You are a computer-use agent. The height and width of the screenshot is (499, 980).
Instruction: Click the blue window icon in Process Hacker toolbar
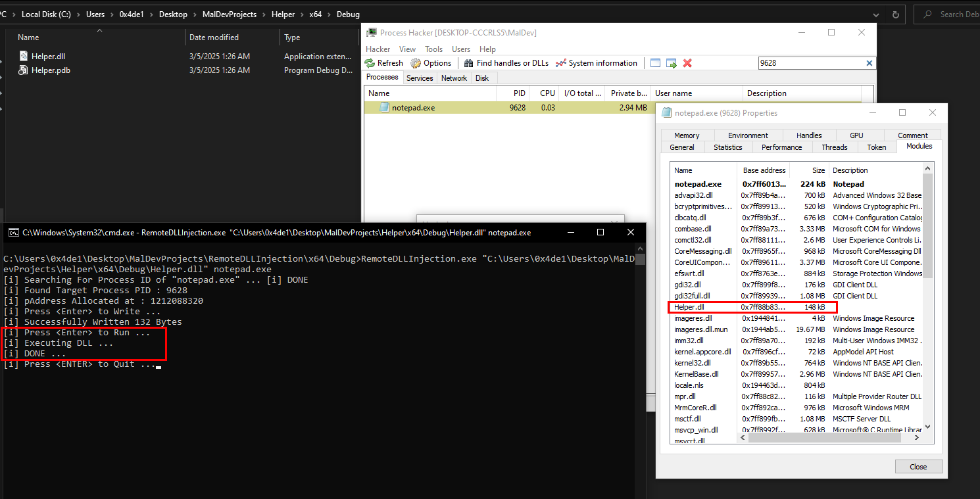[655, 63]
